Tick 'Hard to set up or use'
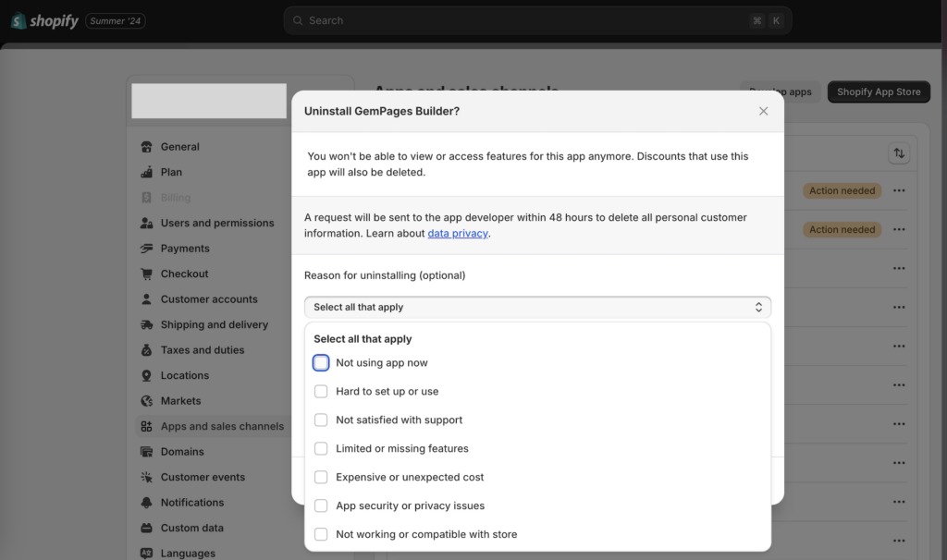 (321, 392)
